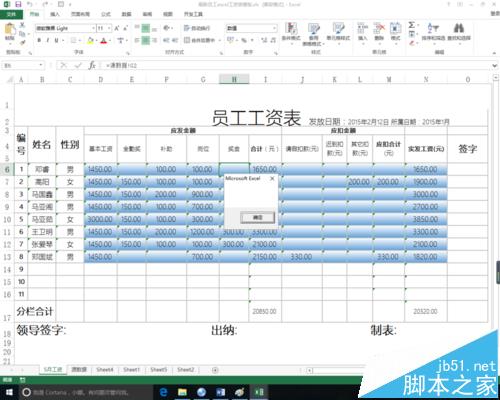500x400 pixels.
Task: Open the number format dropdown
Action: (274, 28)
